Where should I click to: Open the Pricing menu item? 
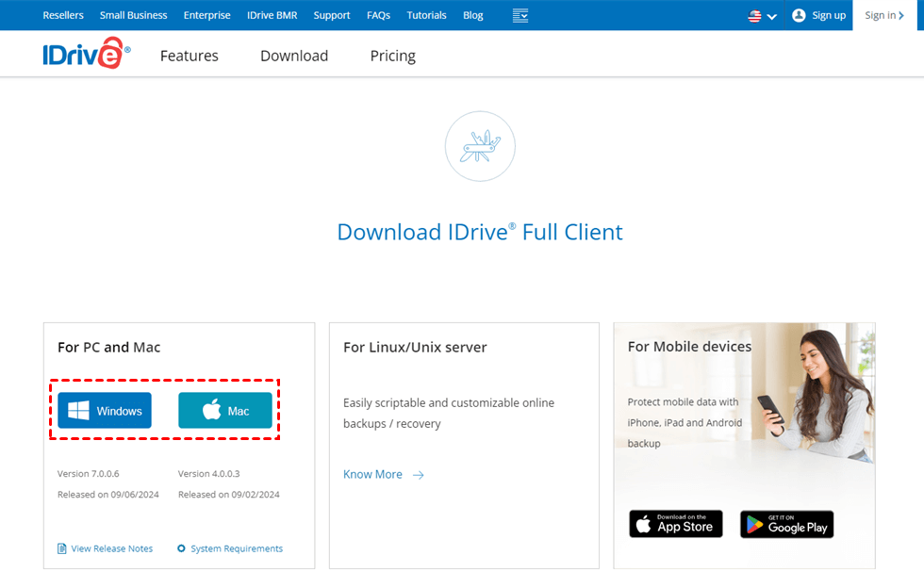click(392, 56)
